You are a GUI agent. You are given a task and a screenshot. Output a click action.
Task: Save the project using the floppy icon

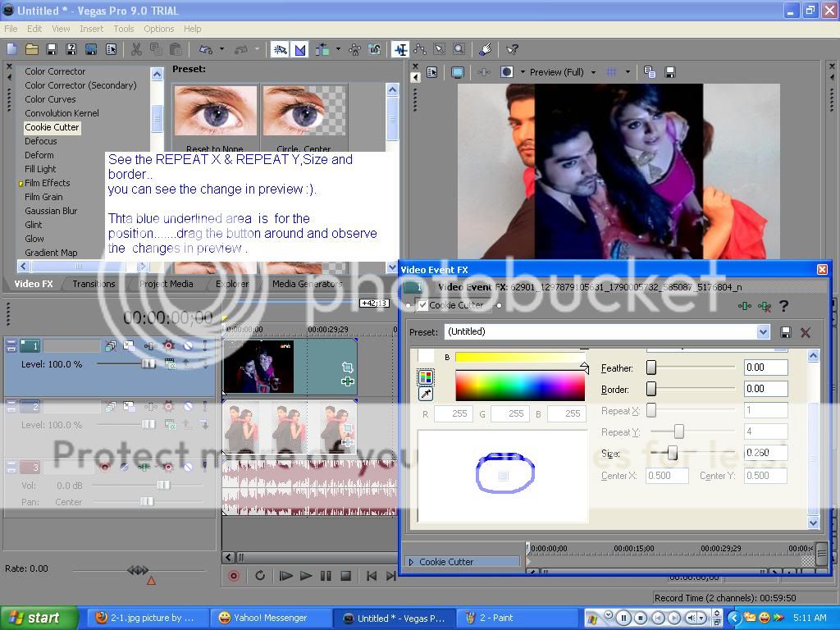52,50
